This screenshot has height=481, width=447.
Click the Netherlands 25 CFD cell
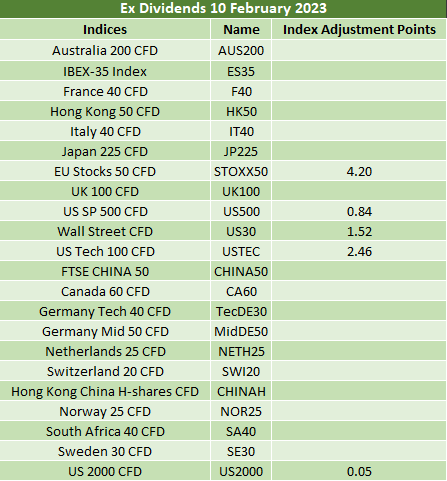click(x=105, y=351)
